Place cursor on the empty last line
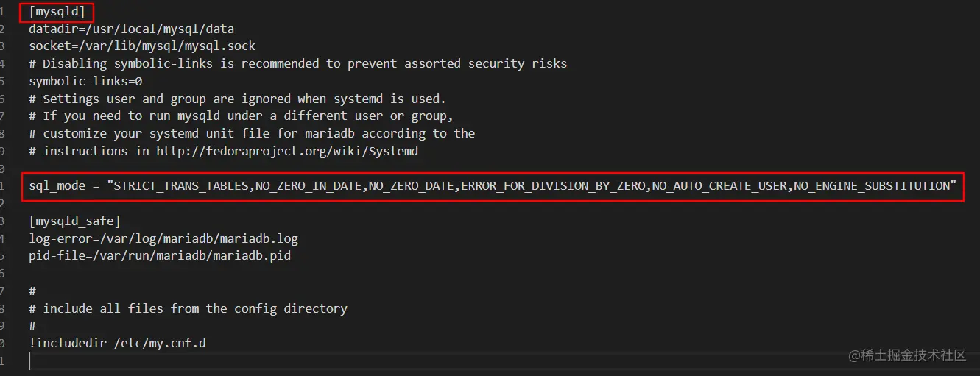The width and height of the screenshot is (980, 376). tap(501, 361)
